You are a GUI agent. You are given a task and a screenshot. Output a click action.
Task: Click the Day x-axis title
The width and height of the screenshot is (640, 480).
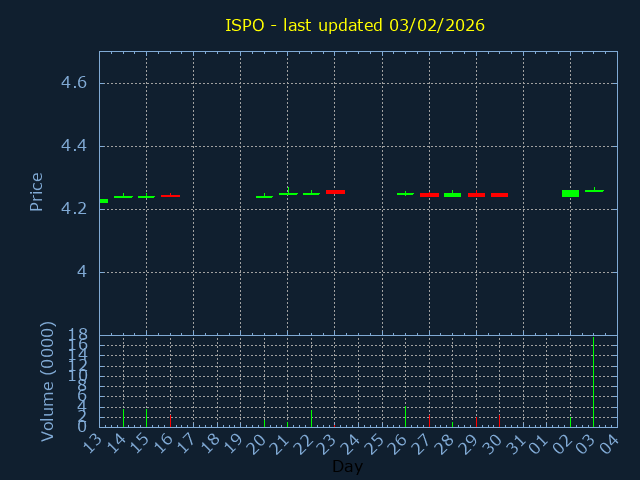[x=347, y=467]
